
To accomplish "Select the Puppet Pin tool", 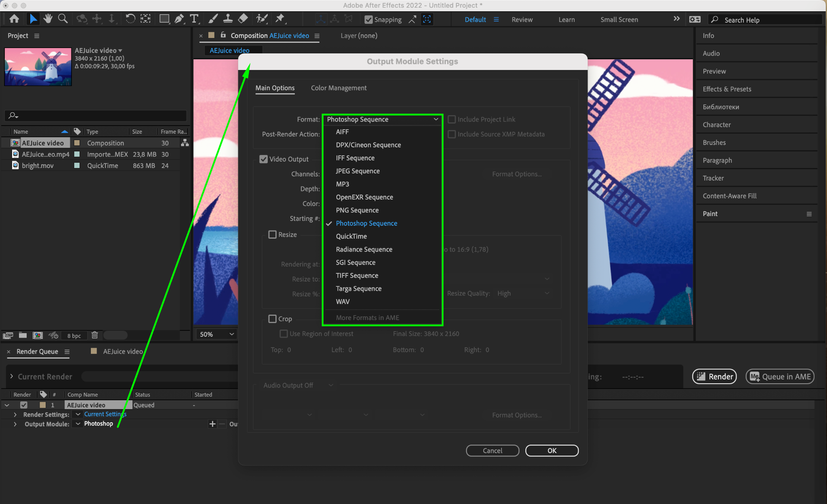I will point(279,19).
